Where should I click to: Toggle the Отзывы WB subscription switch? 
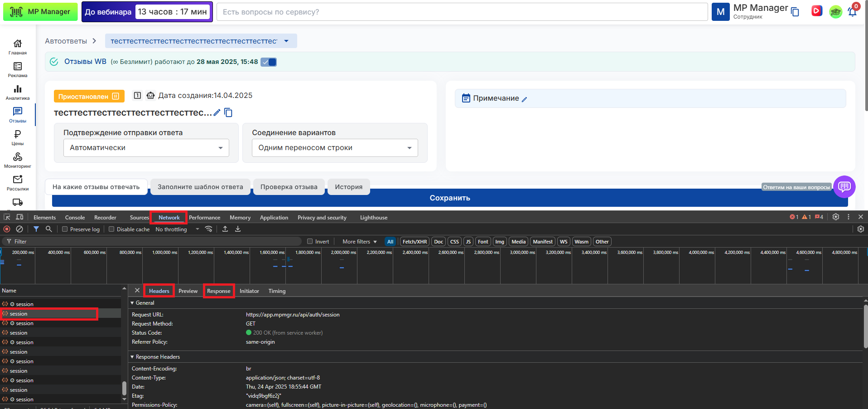click(269, 62)
